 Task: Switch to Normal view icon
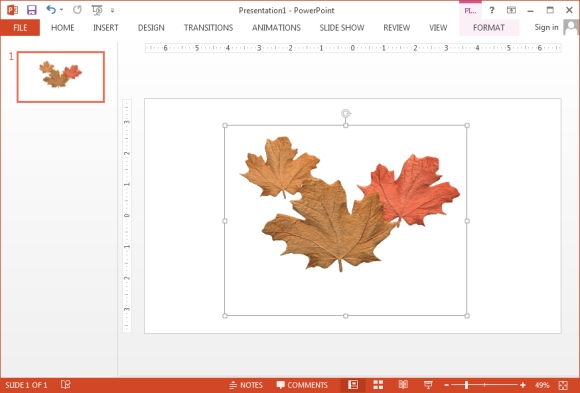click(x=353, y=385)
